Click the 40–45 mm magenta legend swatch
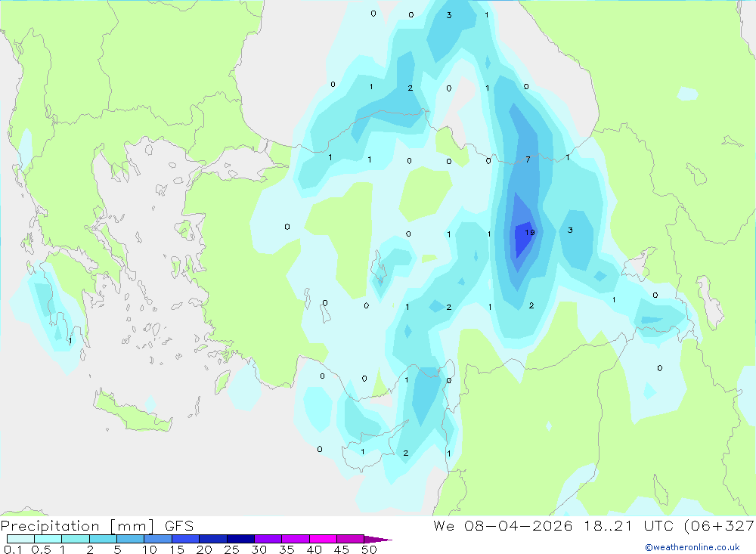This screenshot has width=756, height=554. click(x=323, y=539)
